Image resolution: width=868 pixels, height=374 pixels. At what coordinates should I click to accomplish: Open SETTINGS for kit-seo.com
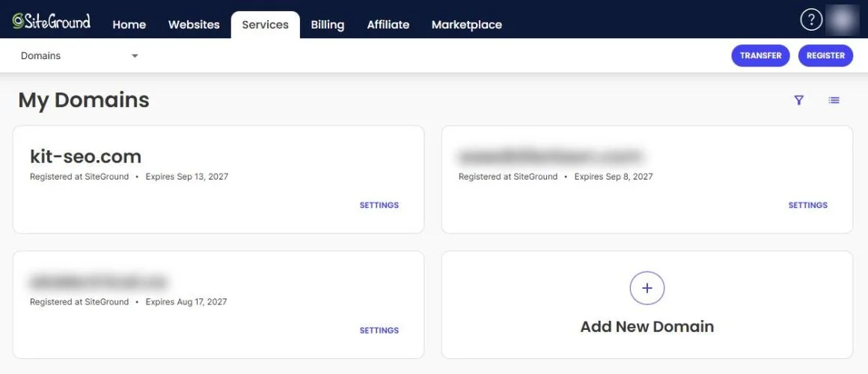pyautogui.click(x=379, y=205)
